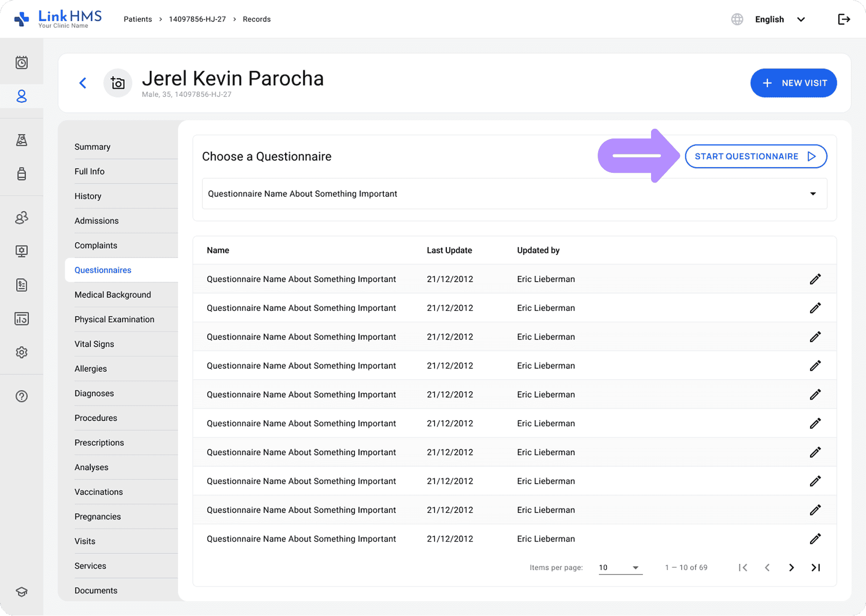Viewport: 866px width, 616px height.
Task: Click the graduation cap icon in sidebar
Action: (22, 592)
